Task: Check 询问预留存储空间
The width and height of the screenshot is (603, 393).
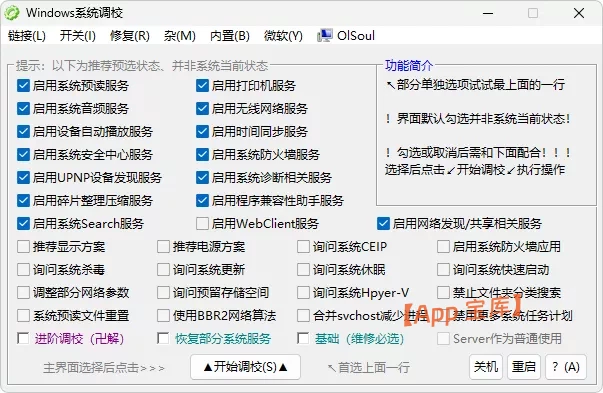Action: pyautogui.click(x=163, y=293)
